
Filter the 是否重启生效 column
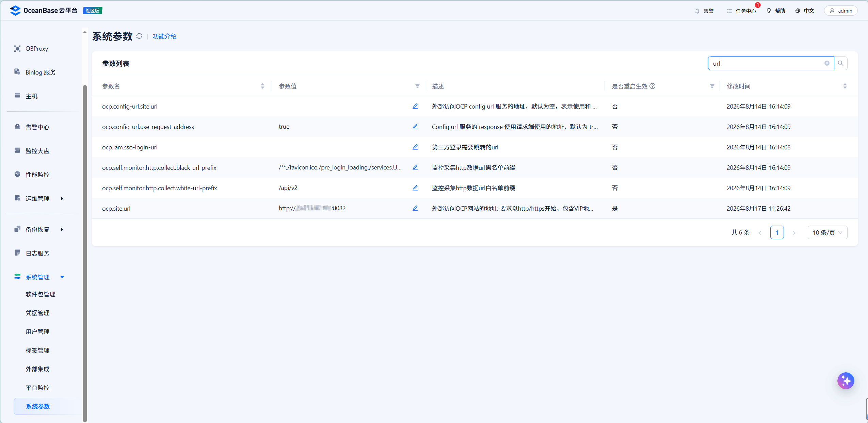coord(712,86)
